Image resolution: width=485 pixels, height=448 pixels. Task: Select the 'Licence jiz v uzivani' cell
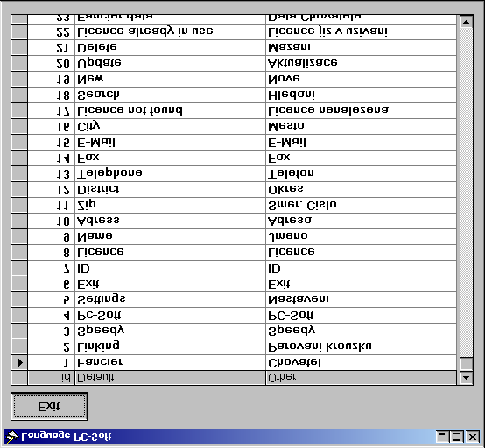[x=361, y=31]
